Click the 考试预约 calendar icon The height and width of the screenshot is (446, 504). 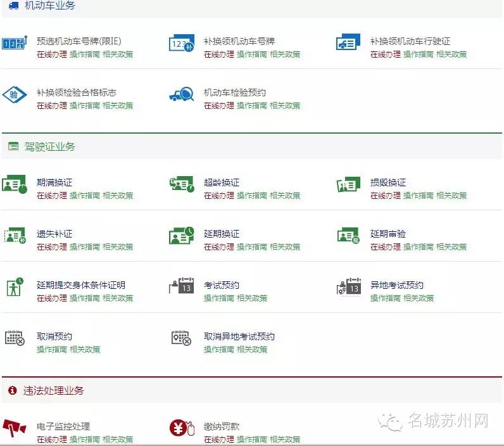tap(182, 286)
